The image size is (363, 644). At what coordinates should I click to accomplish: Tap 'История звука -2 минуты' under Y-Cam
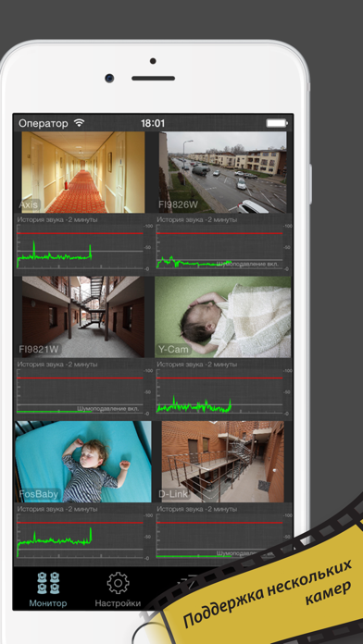[x=197, y=364]
